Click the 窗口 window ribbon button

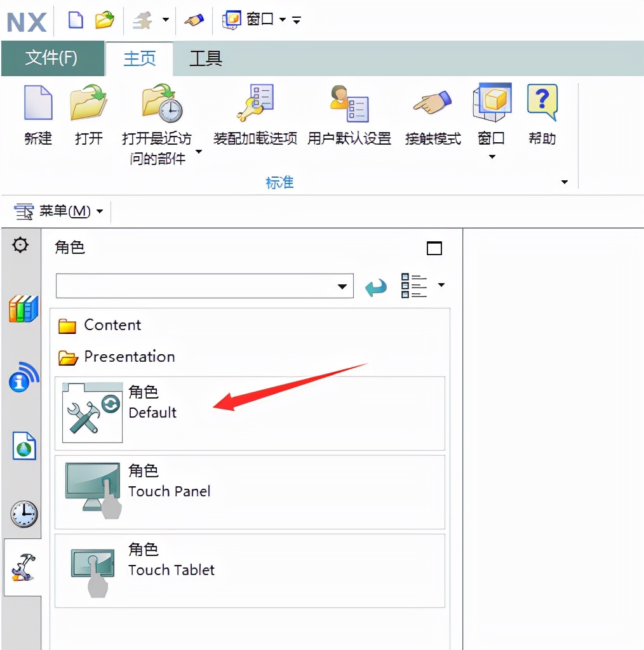(x=492, y=114)
